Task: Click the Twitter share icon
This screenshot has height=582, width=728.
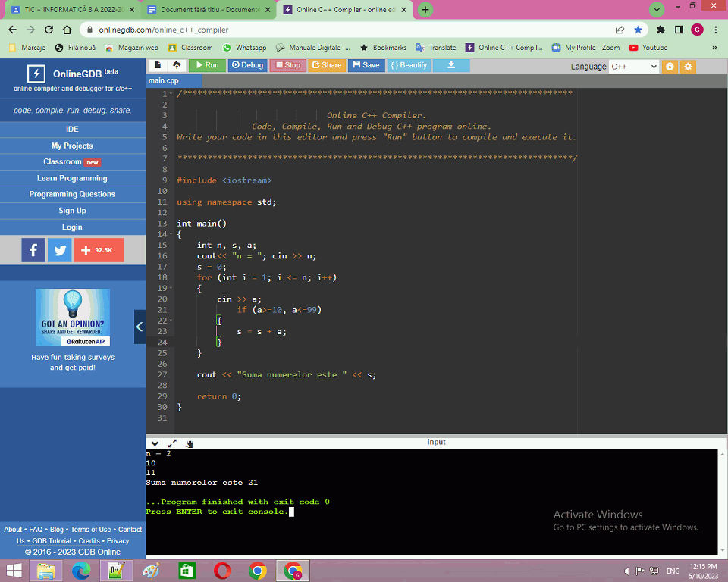Action: 59,250
